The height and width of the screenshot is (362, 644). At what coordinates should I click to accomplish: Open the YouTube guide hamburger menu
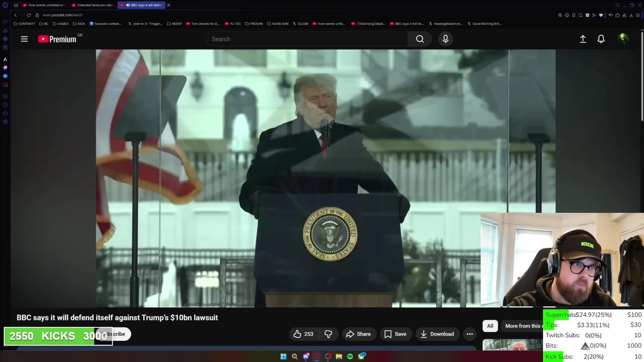coord(24,39)
